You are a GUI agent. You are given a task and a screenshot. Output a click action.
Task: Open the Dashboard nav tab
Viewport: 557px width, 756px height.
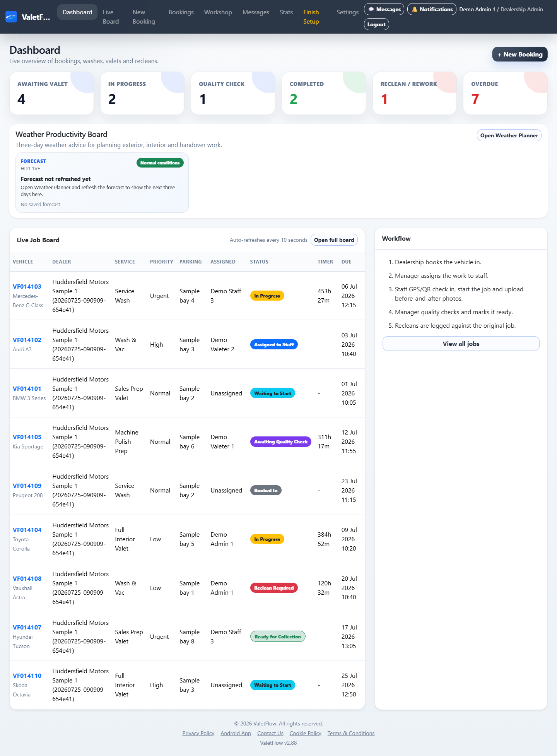click(77, 12)
